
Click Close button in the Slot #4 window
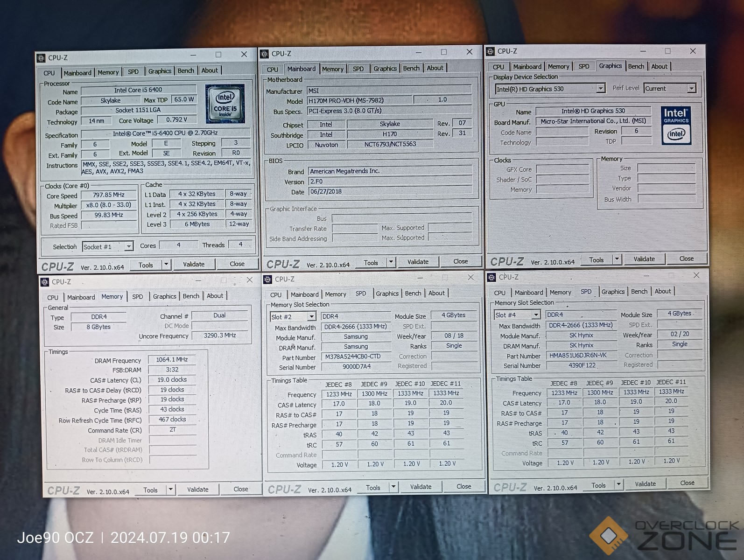687,483
